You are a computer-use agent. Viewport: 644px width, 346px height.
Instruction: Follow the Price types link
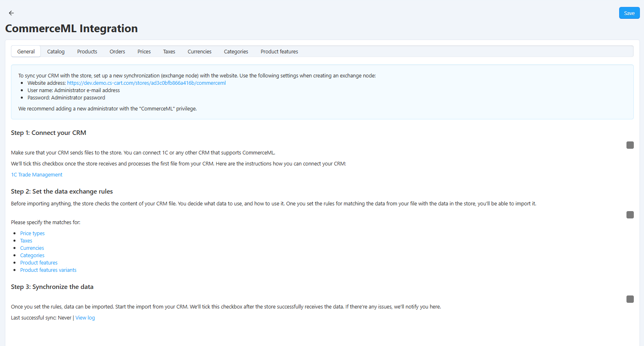point(33,234)
